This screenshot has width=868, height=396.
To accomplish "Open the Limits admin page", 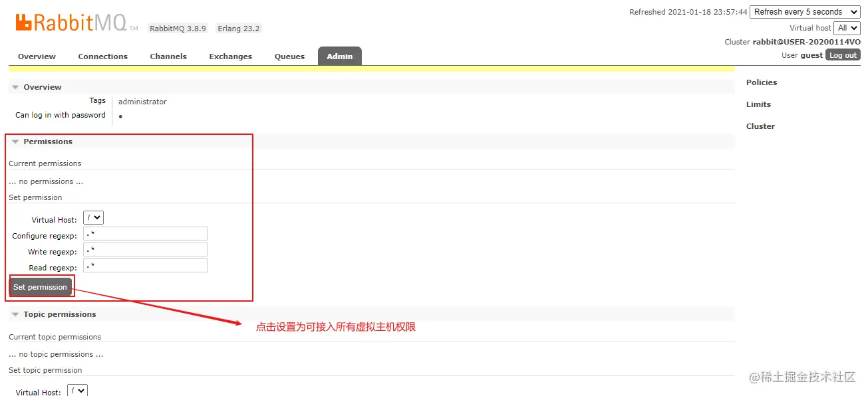I will click(x=758, y=104).
